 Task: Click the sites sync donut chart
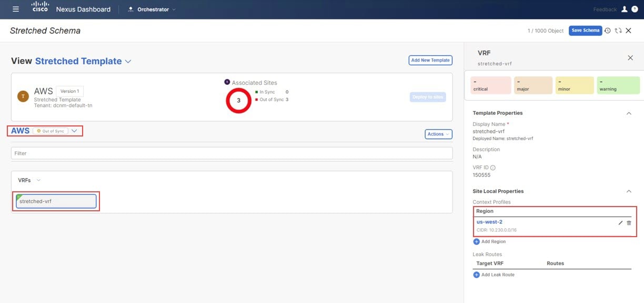[238, 100]
